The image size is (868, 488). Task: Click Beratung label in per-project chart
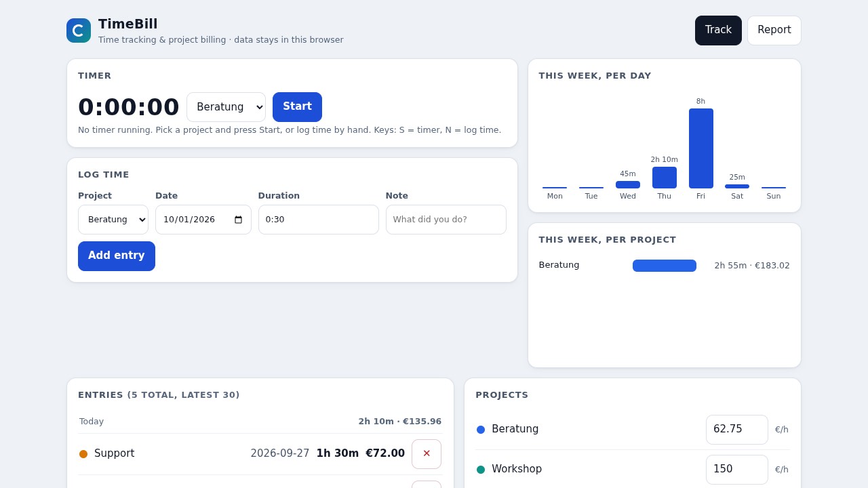point(559,265)
